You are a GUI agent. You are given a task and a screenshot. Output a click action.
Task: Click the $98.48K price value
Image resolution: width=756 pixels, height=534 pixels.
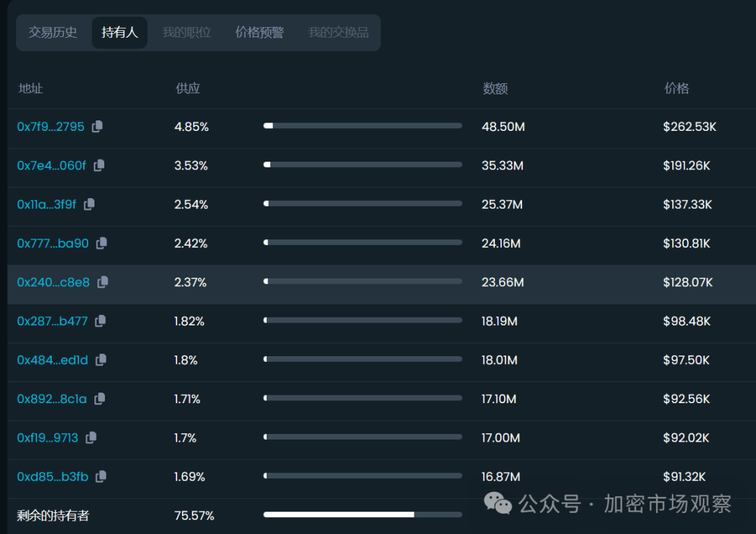(687, 321)
